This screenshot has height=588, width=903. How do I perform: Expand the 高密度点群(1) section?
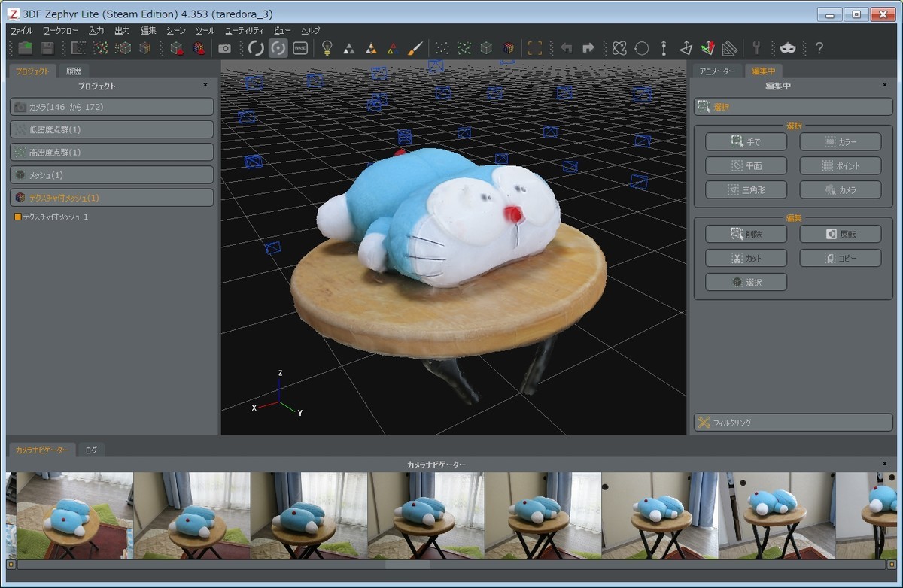click(111, 152)
